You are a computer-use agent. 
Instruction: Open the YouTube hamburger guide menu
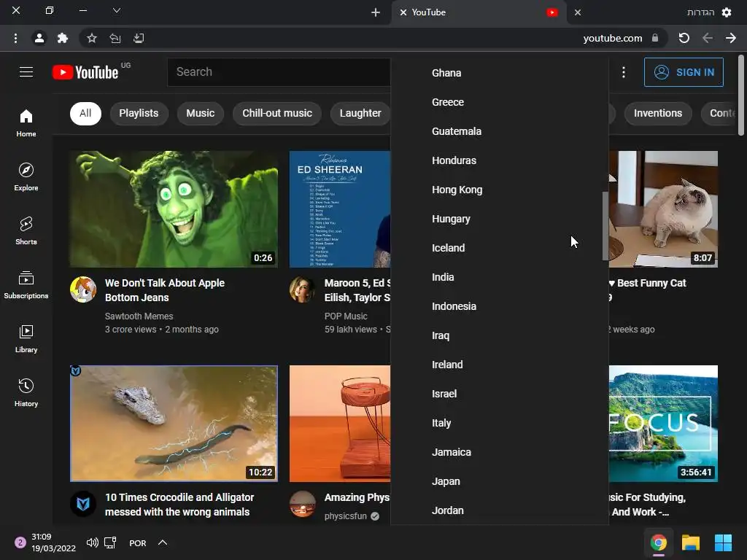pos(26,72)
